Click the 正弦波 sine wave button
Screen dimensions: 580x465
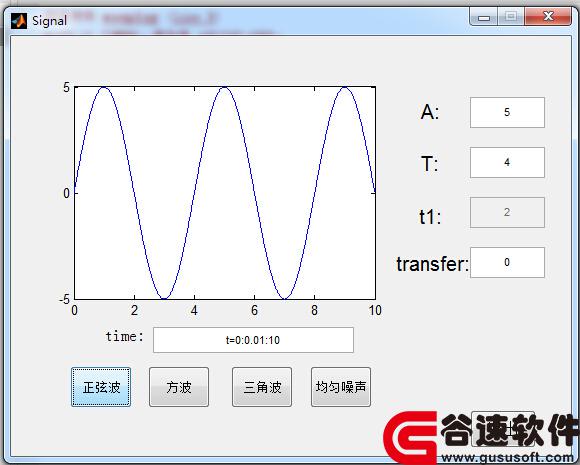click(x=101, y=387)
